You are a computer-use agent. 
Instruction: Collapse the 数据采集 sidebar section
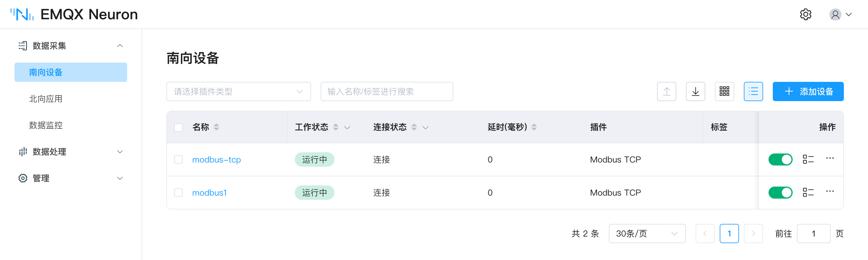coord(71,46)
